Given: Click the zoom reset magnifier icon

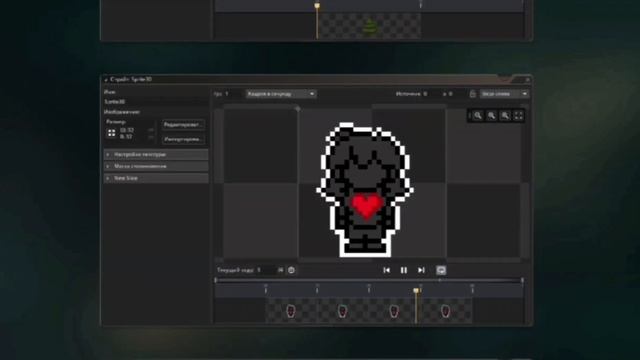Looking at the screenshot, I should tap(478, 116).
